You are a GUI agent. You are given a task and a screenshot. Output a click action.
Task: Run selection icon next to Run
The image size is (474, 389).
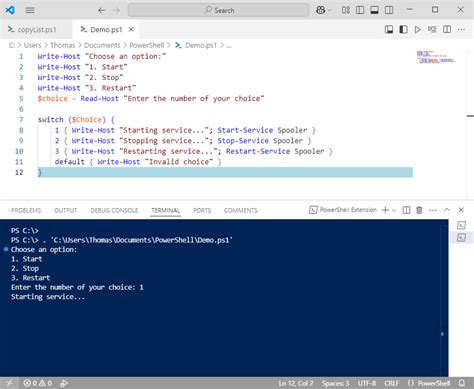pyautogui.click(x=432, y=30)
